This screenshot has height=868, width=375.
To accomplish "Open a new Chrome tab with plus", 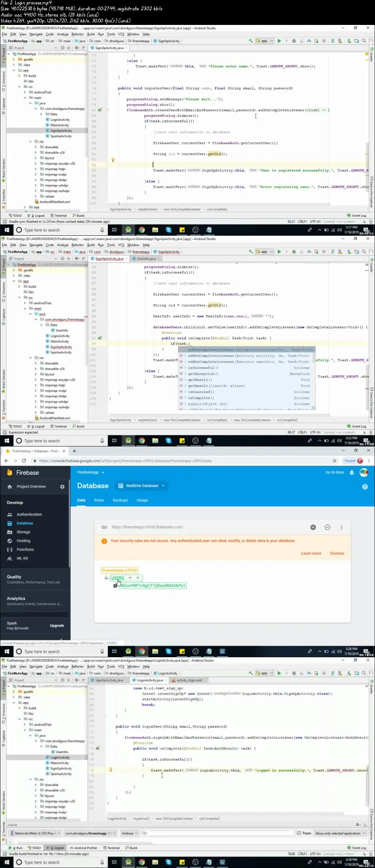I will point(74,451).
